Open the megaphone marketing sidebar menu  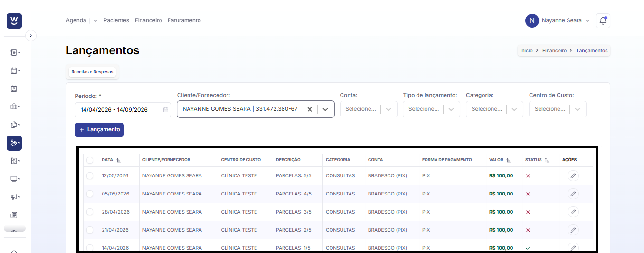[15, 197]
